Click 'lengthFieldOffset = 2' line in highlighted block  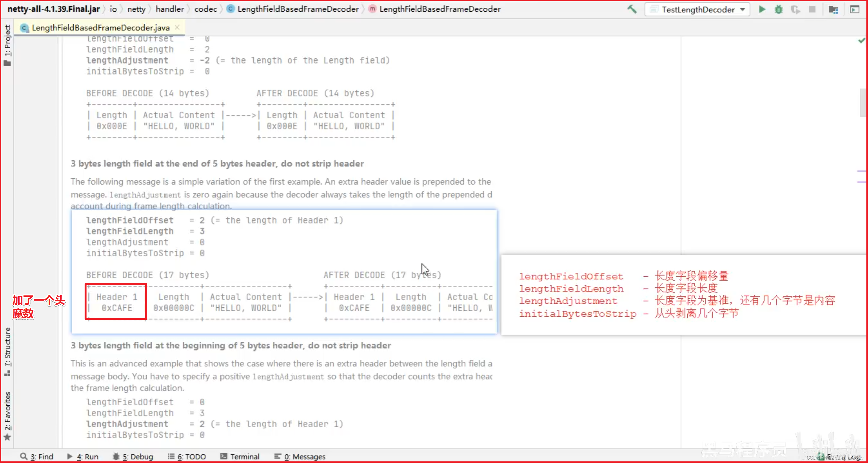pyautogui.click(x=214, y=220)
